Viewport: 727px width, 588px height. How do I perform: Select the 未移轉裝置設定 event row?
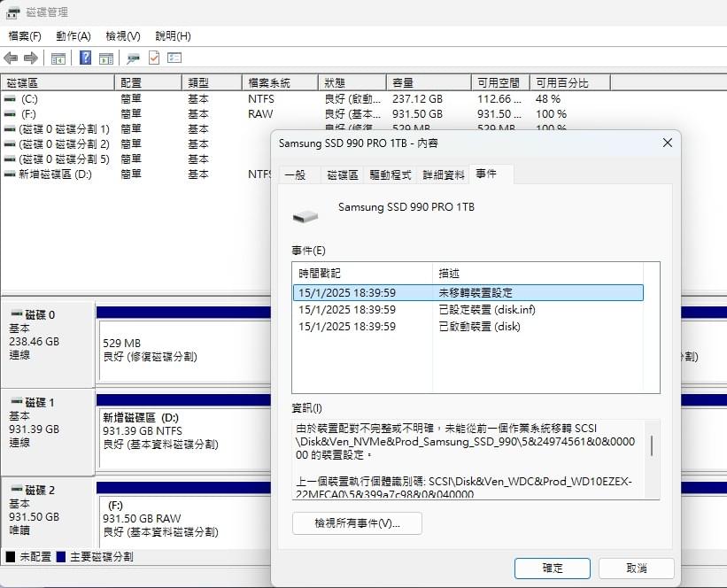point(468,292)
